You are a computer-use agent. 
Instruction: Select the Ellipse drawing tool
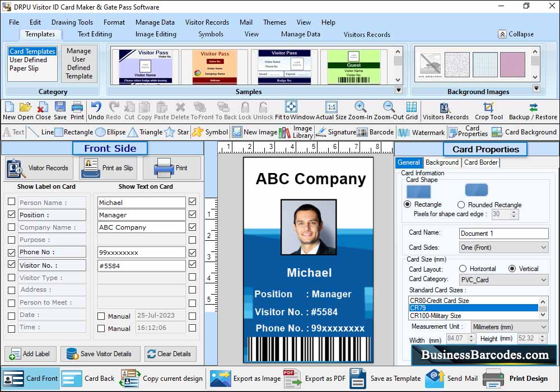click(111, 132)
